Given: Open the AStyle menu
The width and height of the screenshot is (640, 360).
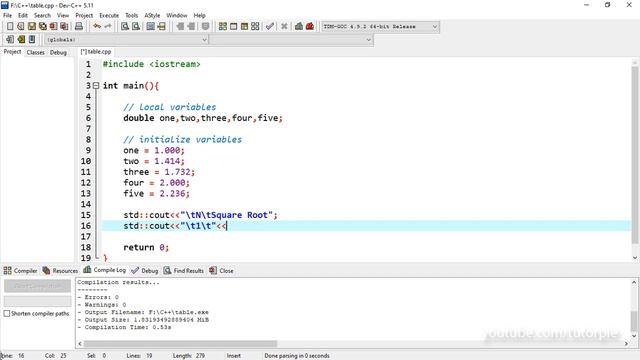Looking at the screenshot, I should pos(152,15).
